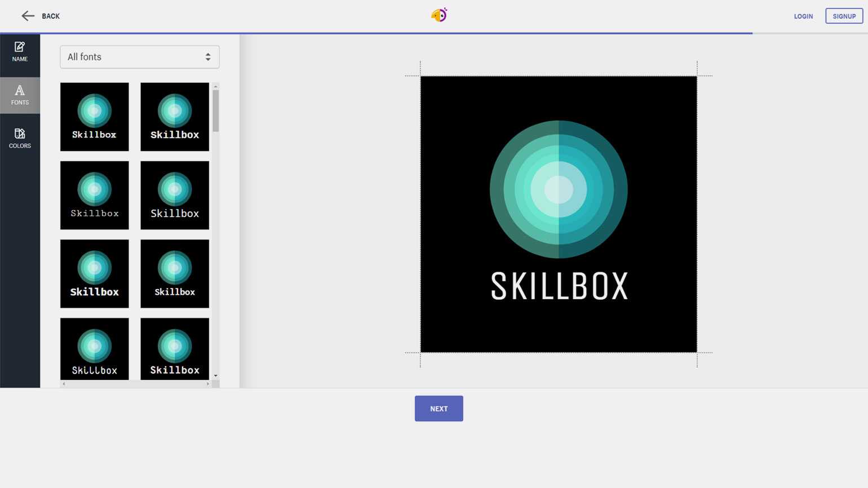Click the back arrow icon
868x488 pixels.
point(28,16)
